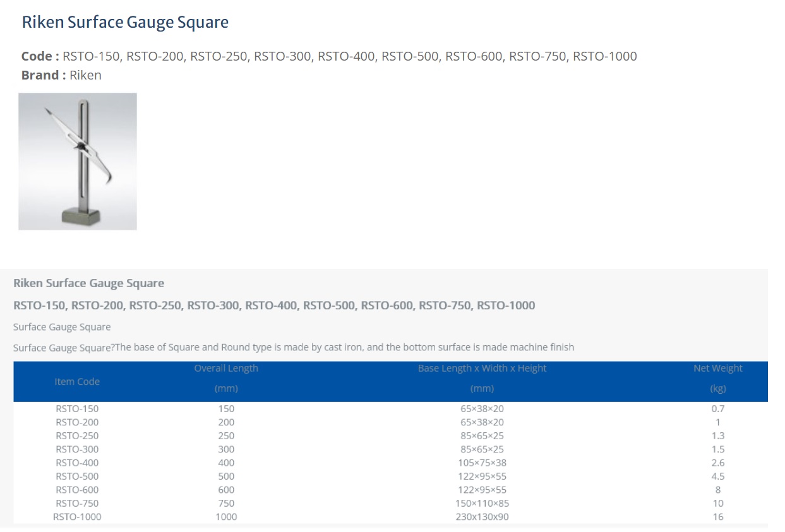785x532 pixels.
Task: Click overall length 200 in the RSTO-200 row
Action: [226, 422]
